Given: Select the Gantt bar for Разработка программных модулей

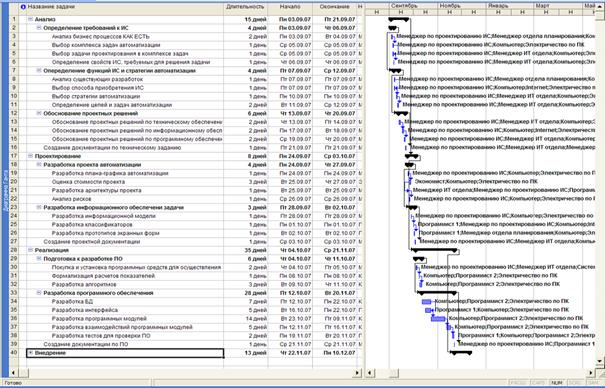Looking at the screenshot, I should pos(438,319).
